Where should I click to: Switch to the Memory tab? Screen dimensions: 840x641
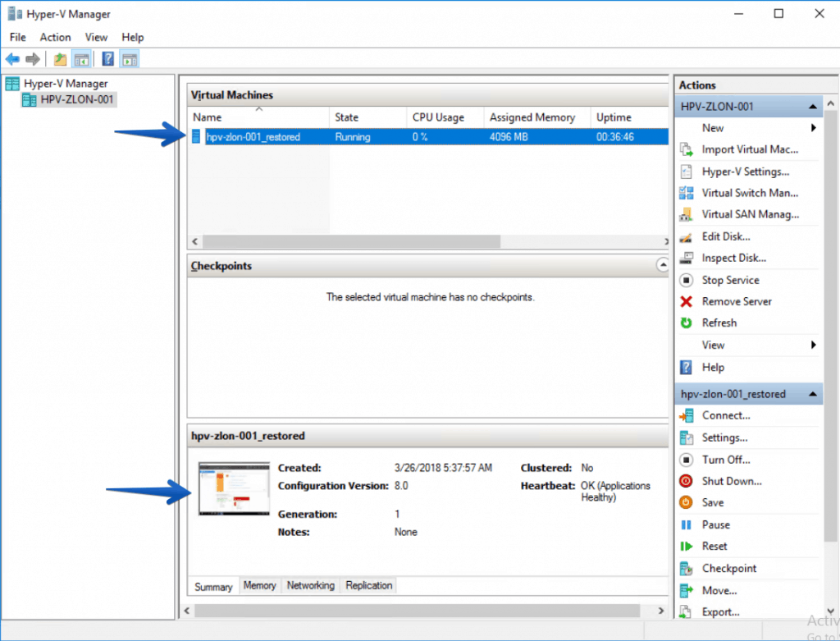click(260, 585)
